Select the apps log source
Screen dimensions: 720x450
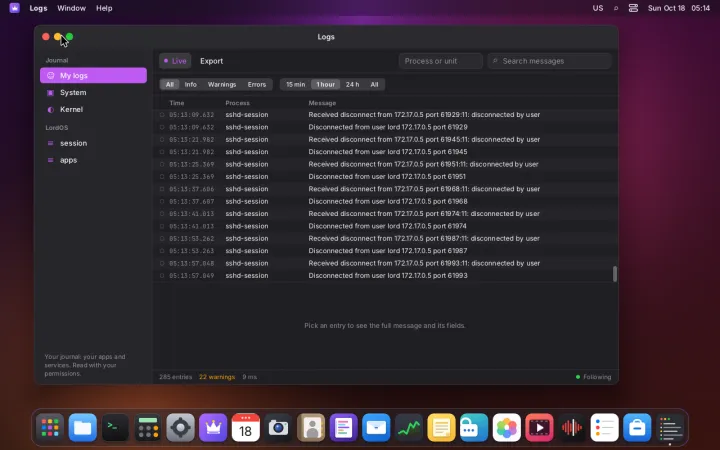coord(93,160)
